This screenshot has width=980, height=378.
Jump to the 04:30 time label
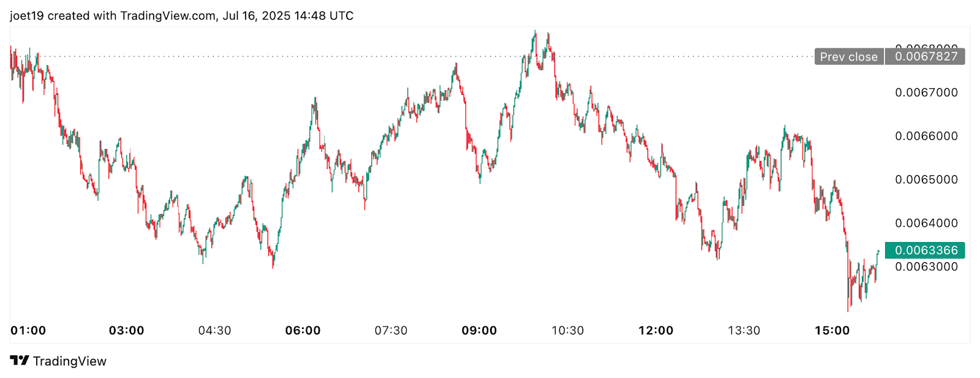(x=214, y=331)
